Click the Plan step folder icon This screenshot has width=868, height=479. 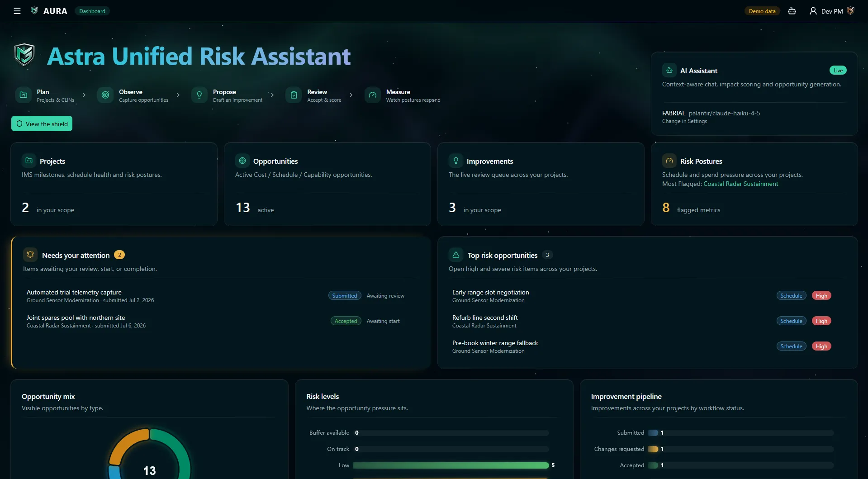(24, 95)
